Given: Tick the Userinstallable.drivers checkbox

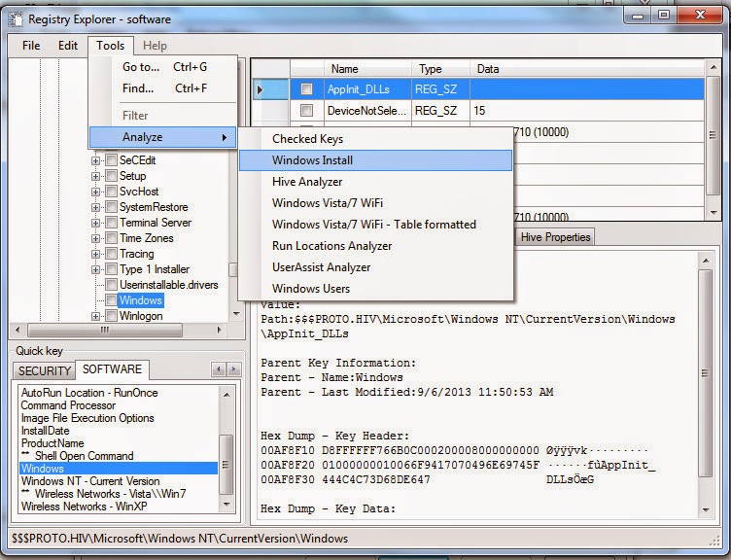Looking at the screenshot, I should click(112, 285).
